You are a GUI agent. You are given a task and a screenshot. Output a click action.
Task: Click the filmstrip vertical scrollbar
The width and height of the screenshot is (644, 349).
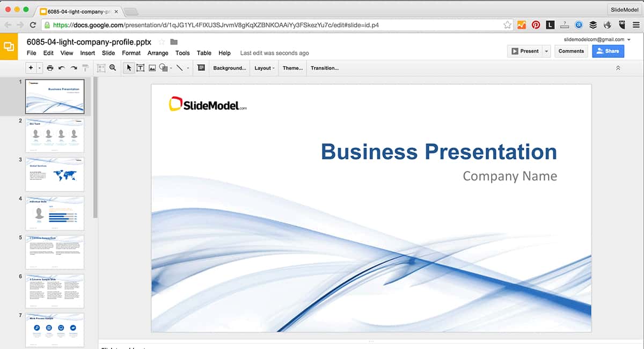point(96,147)
